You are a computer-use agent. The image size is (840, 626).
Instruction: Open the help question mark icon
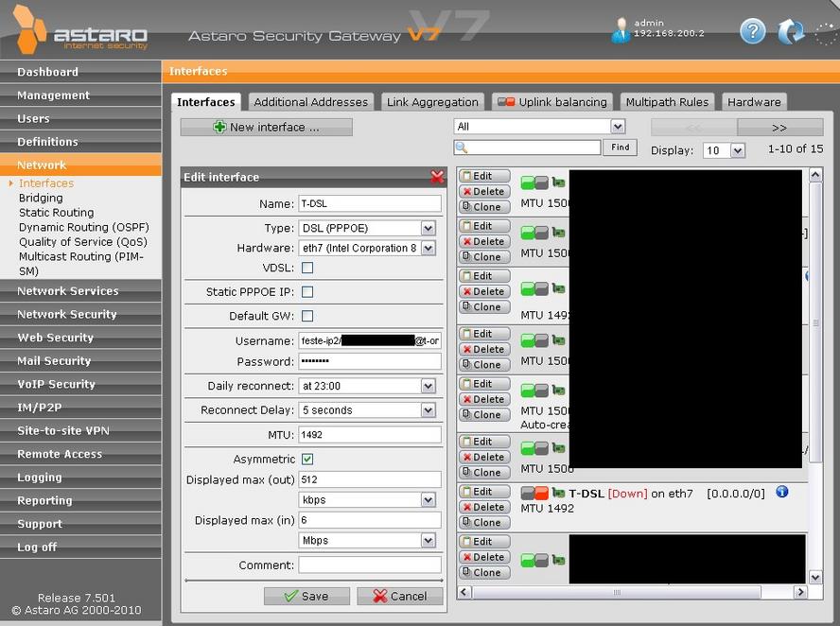coord(753,31)
